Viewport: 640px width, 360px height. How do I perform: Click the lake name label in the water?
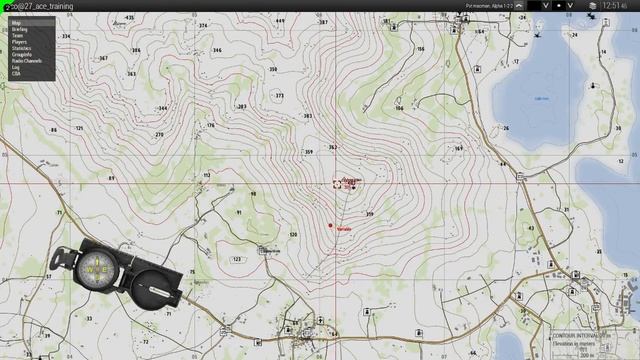coord(542,99)
